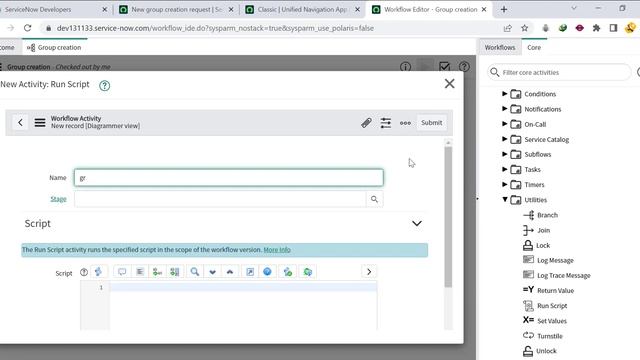
Task: Click the paperclip manage attachments icon
Action: (366, 122)
